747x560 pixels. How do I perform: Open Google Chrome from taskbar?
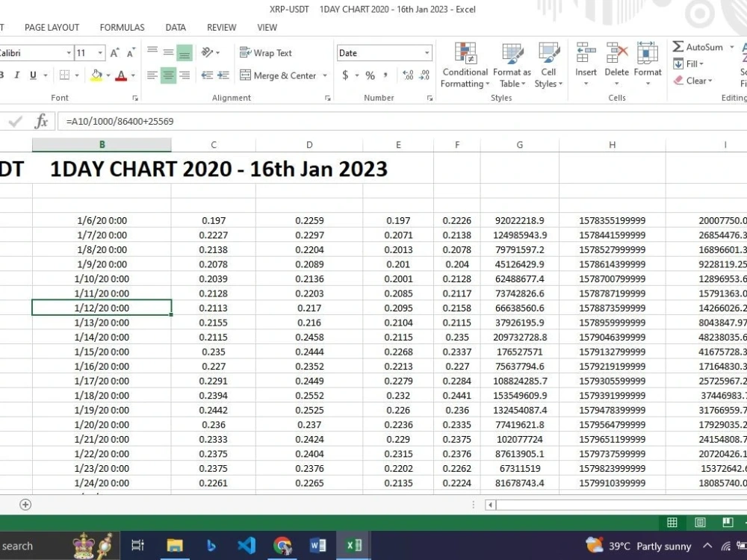(x=282, y=545)
